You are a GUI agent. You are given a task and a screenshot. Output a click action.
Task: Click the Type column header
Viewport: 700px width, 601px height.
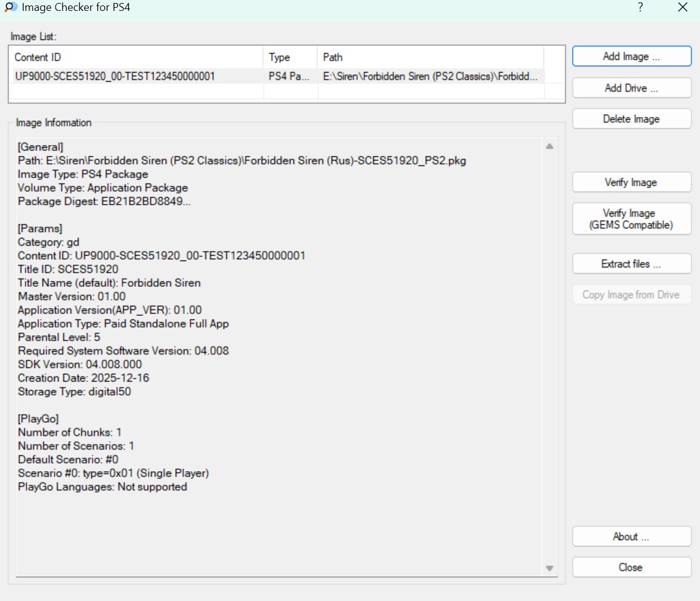point(290,57)
